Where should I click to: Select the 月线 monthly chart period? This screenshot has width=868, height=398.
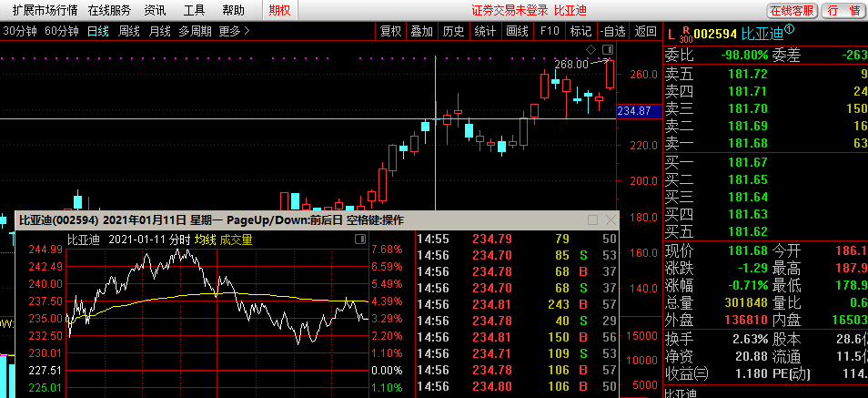click(x=159, y=31)
